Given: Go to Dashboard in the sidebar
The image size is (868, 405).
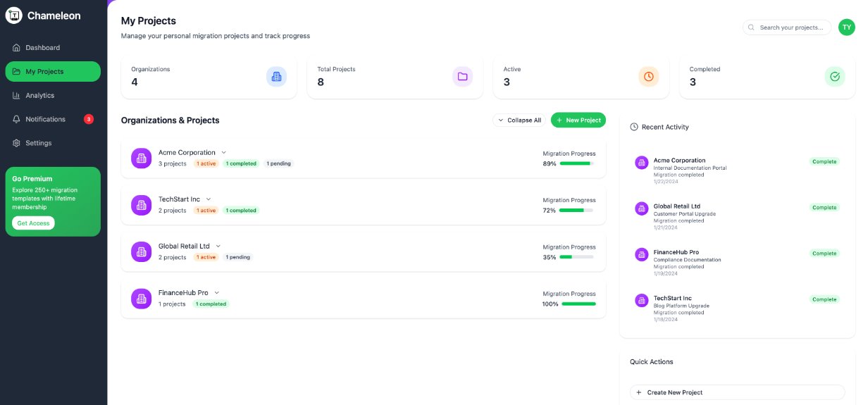Looking at the screenshot, I should click(x=42, y=48).
